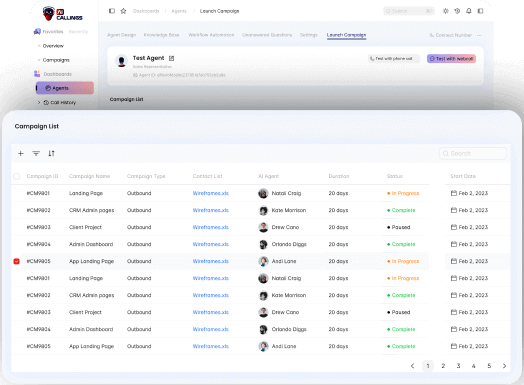Go to previous page with left chevron

[412, 366]
